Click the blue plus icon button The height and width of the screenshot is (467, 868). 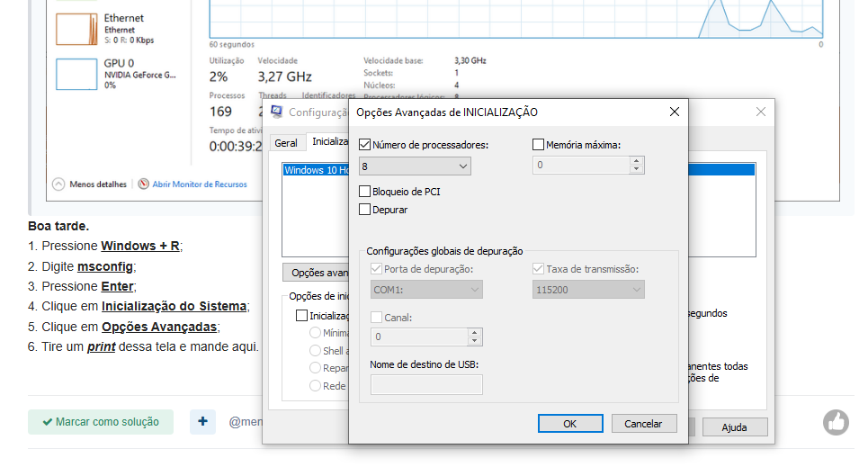click(x=202, y=421)
